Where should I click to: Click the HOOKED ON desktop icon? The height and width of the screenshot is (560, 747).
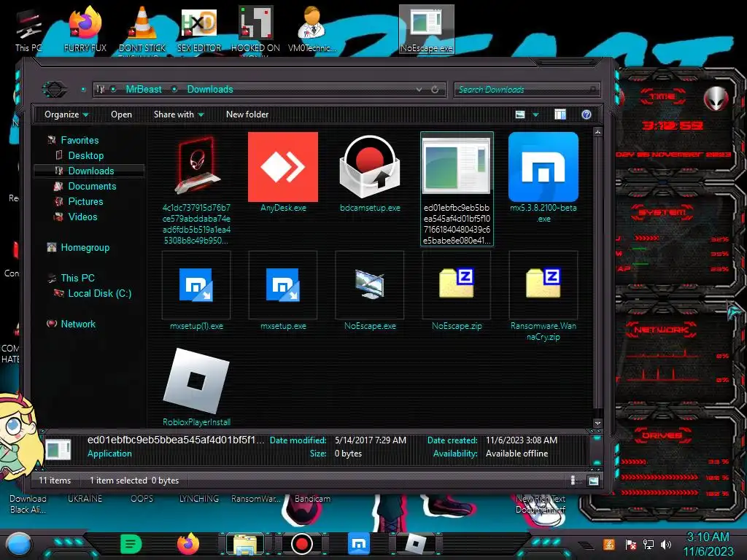(255, 28)
